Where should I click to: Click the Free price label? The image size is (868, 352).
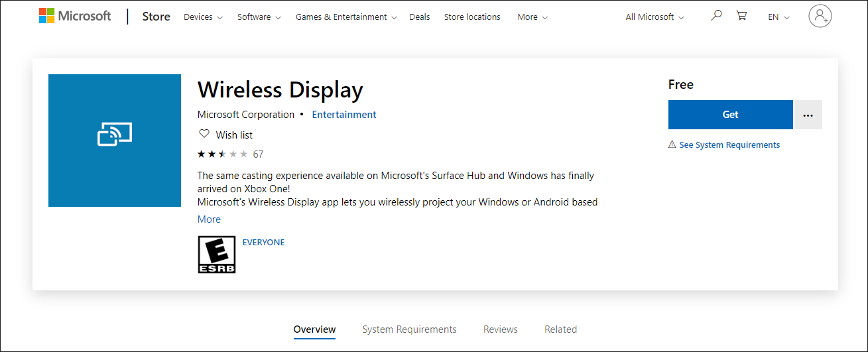coord(681,84)
